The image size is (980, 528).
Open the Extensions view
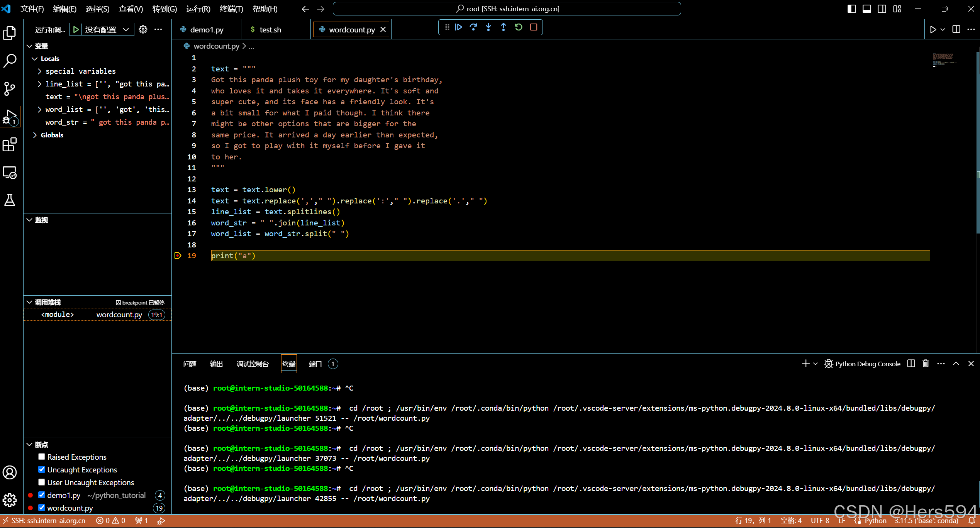(x=10, y=145)
